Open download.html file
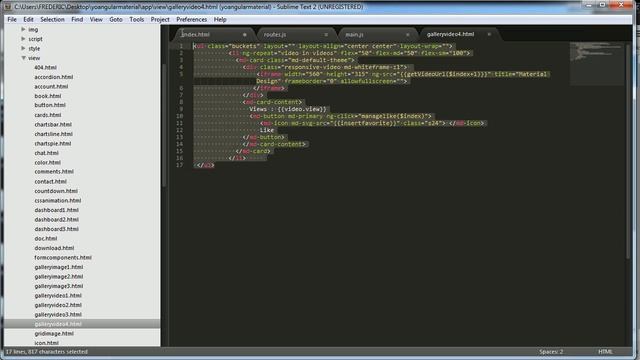The image size is (640, 360). point(54,248)
